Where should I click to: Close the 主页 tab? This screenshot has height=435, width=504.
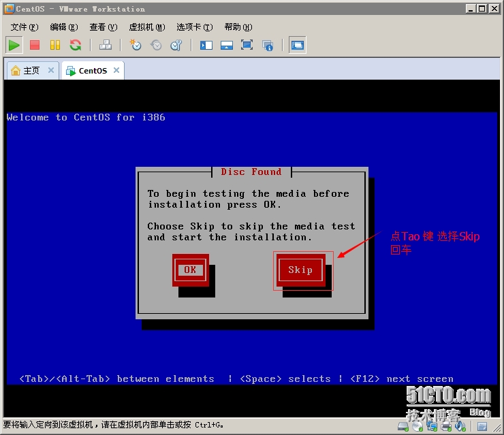(51, 70)
